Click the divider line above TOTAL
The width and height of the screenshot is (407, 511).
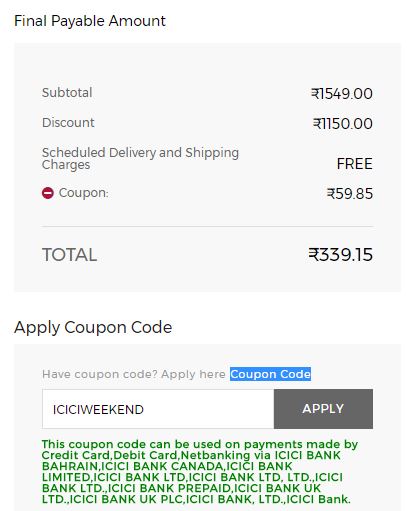click(207, 226)
